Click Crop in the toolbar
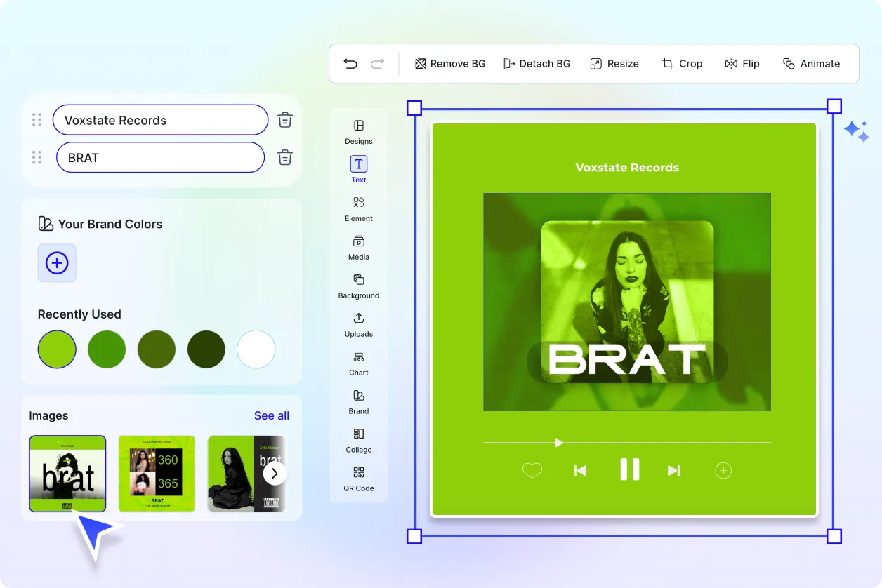The width and height of the screenshot is (882, 588). (682, 63)
